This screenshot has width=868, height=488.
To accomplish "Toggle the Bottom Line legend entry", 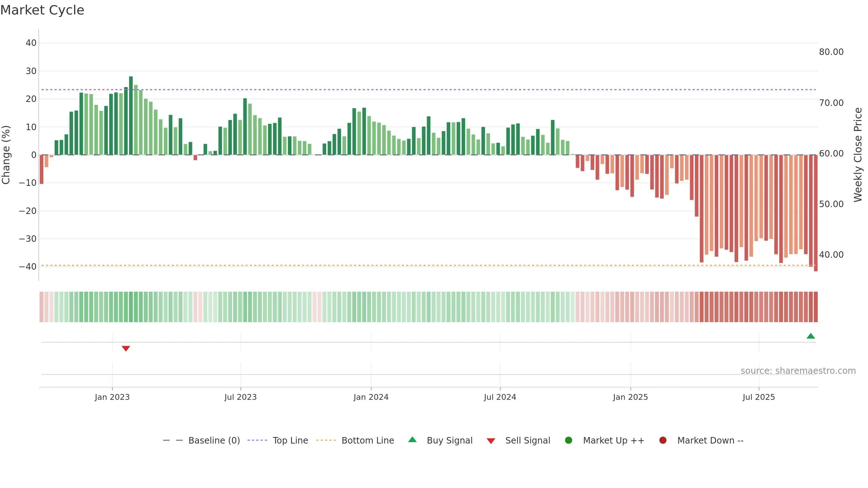I will [x=355, y=440].
